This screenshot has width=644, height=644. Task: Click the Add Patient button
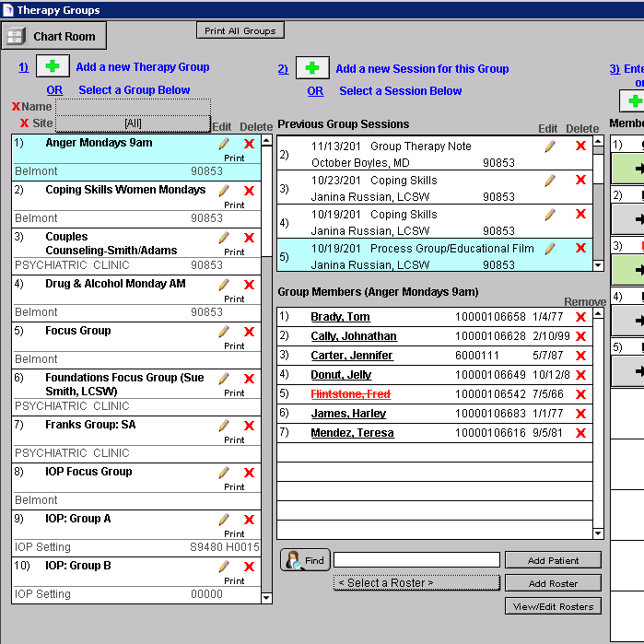click(553, 560)
